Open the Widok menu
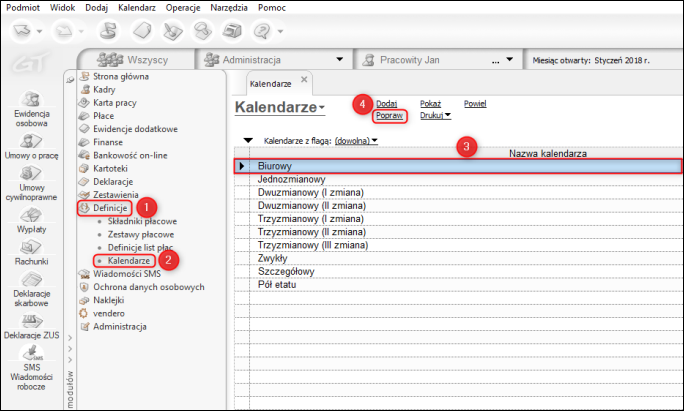Viewport: 684px width, 411px height. pyautogui.click(x=62, y=7)
